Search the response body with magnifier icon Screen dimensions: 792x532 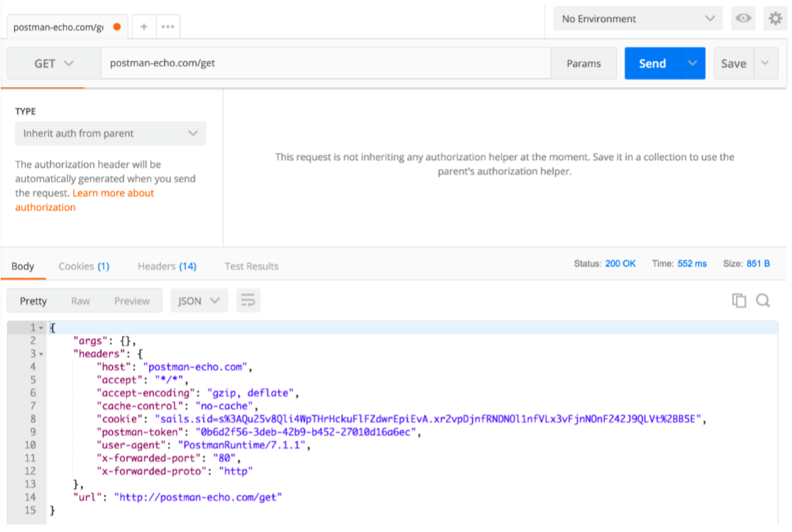click(x=763, y=300)
